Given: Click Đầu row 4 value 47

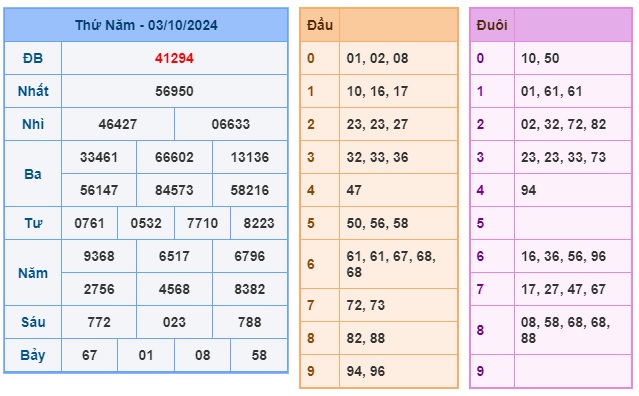Looking at the screenshot, I should 354,190.
